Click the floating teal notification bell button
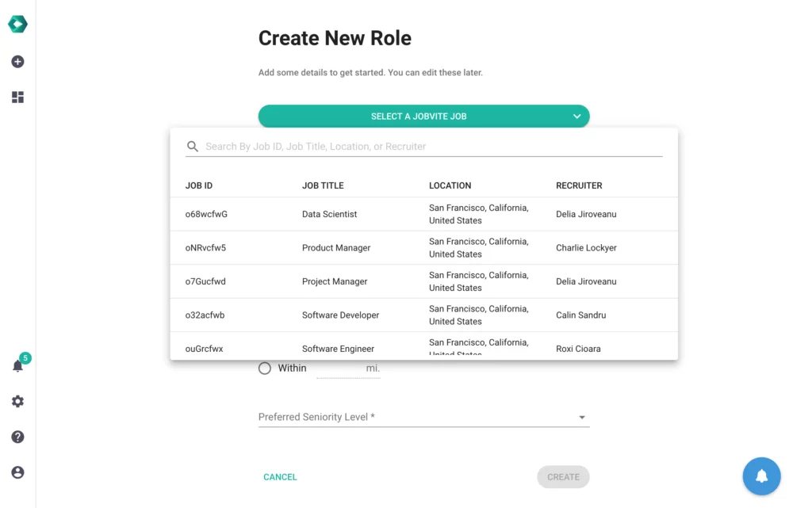 coord(761,476)
